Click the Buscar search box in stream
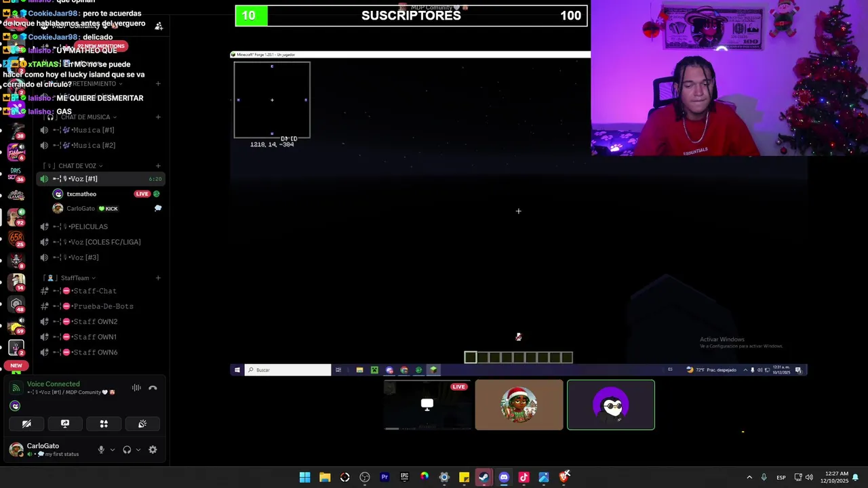 pyautogui.click(x=288, y=370)
